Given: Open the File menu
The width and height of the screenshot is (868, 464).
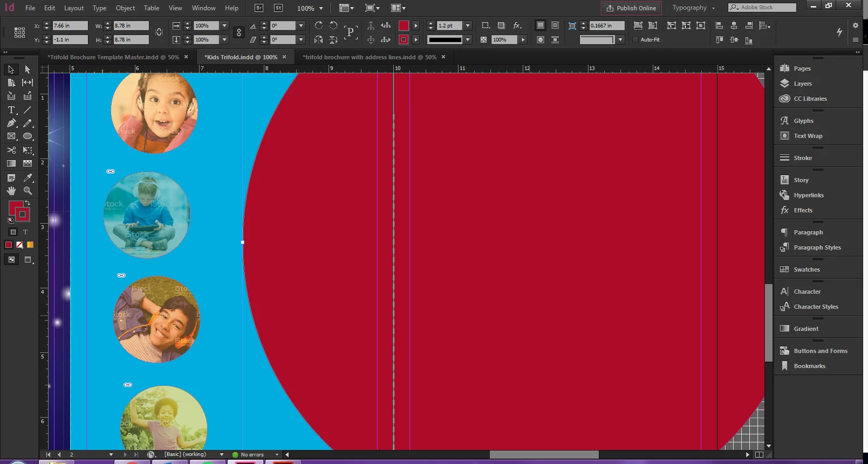Looking at the screenshot, I should tap(30, 8).
